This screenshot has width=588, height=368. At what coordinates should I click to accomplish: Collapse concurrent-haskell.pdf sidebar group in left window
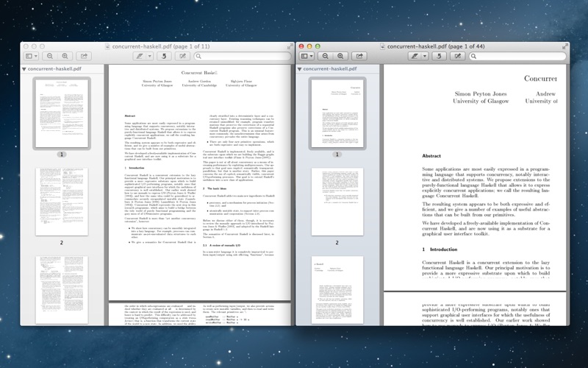click(x=24, y=69)
